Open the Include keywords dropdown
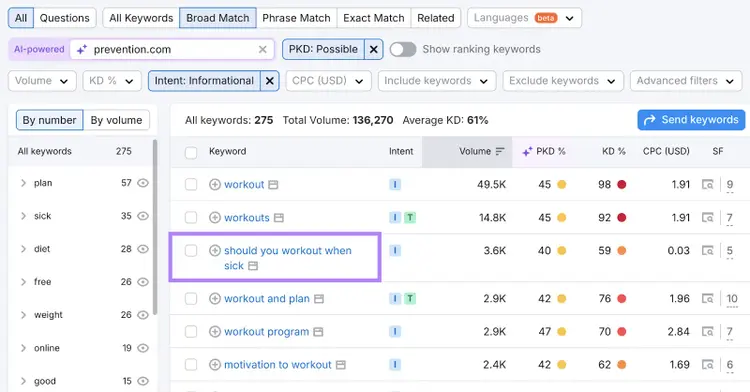The height and width of the screenshot is (392, 750). point(437,81)
